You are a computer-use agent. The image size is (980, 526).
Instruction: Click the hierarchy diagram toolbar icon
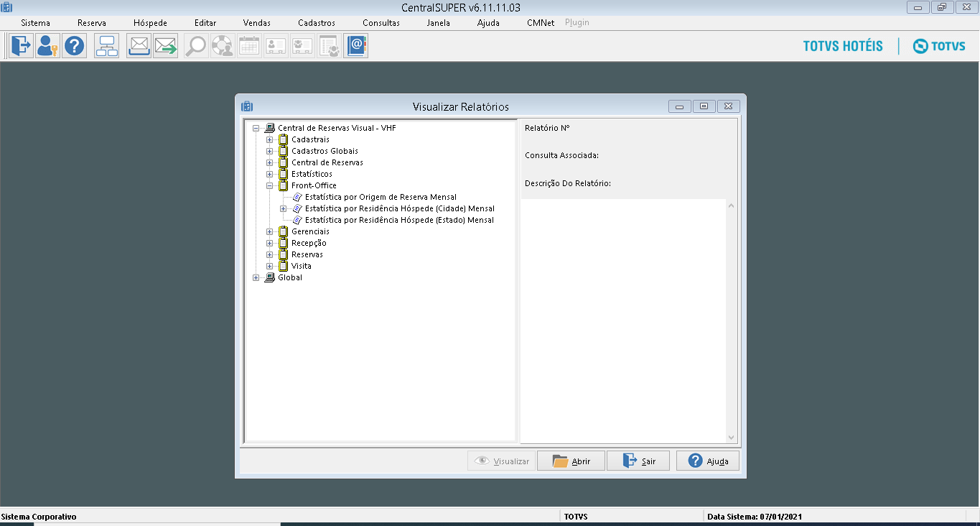(107, 47)
